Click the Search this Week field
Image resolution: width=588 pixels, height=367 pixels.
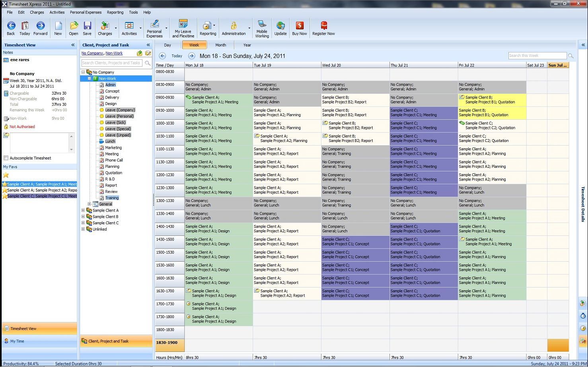pyautogui.click(x=537, y=56)
